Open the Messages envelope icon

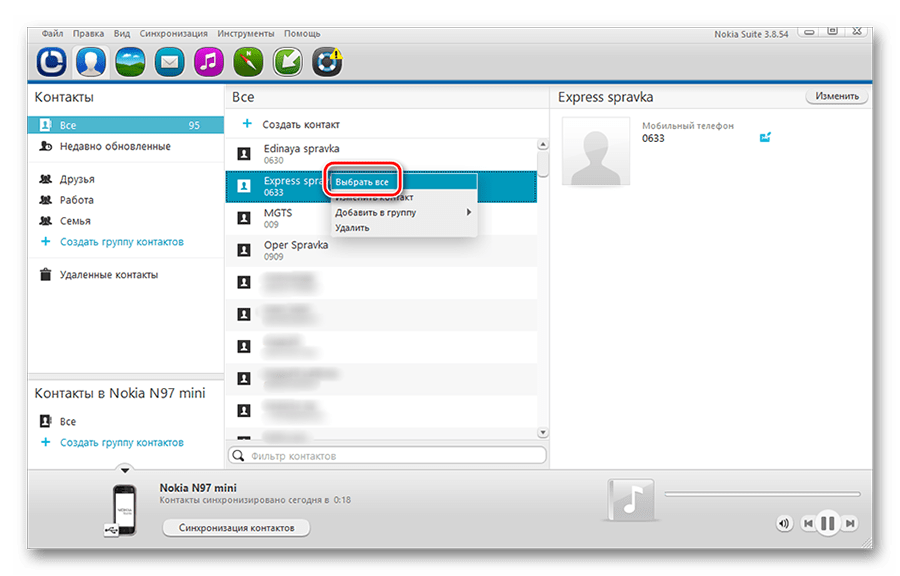coord(169,61)
